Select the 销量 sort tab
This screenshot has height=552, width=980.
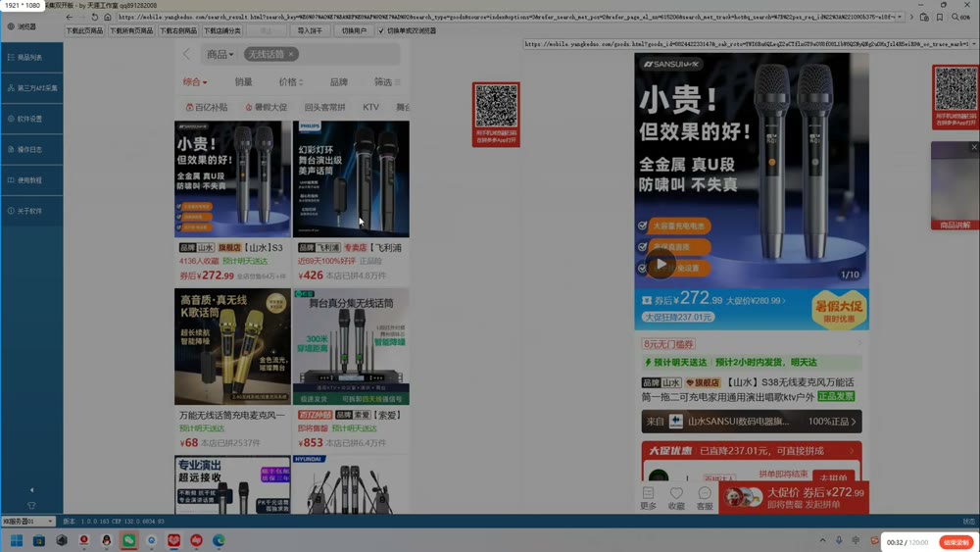[x=243, y=82]
